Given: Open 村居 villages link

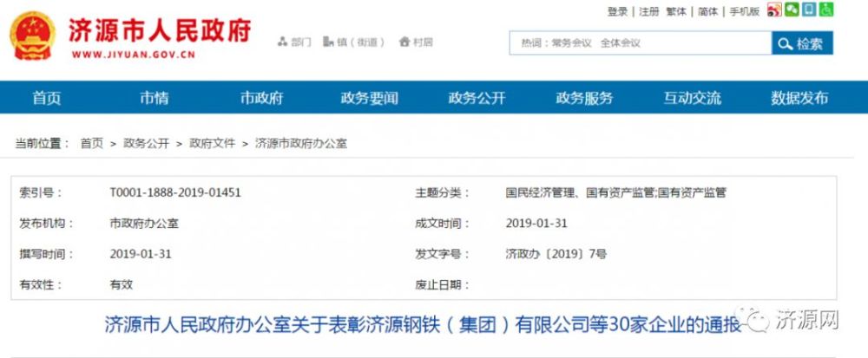Looking at the screenshot, I should 416,42.
